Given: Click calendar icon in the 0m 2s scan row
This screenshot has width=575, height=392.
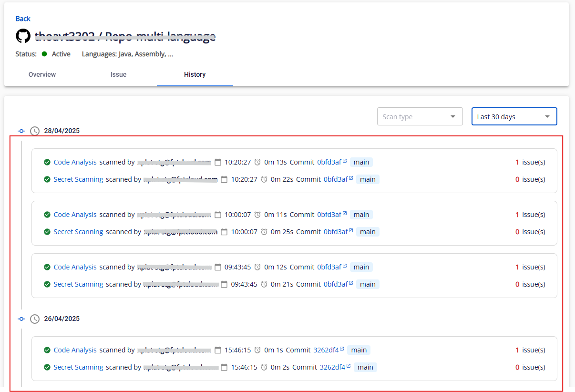Looking at the screenshot, I should pos(225,367).
